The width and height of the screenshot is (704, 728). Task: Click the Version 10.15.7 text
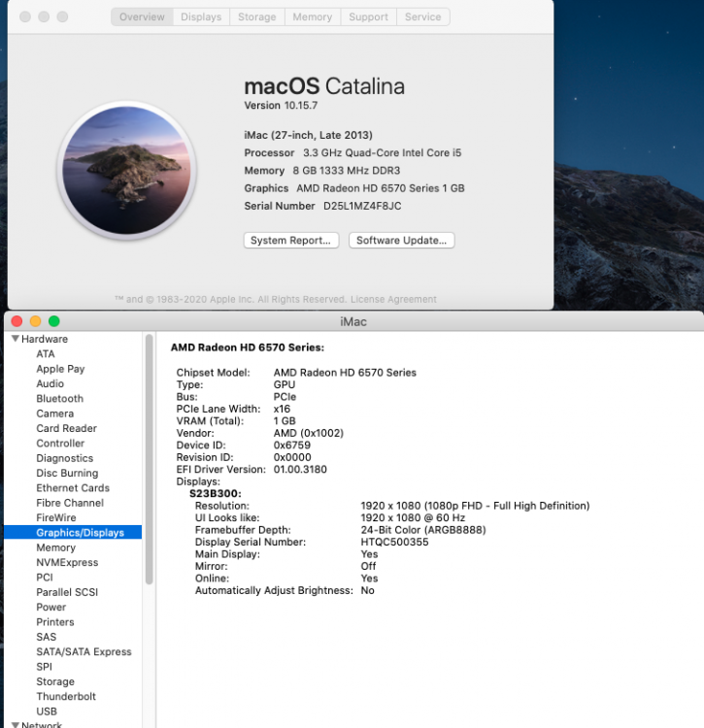(x=281, y=106)
